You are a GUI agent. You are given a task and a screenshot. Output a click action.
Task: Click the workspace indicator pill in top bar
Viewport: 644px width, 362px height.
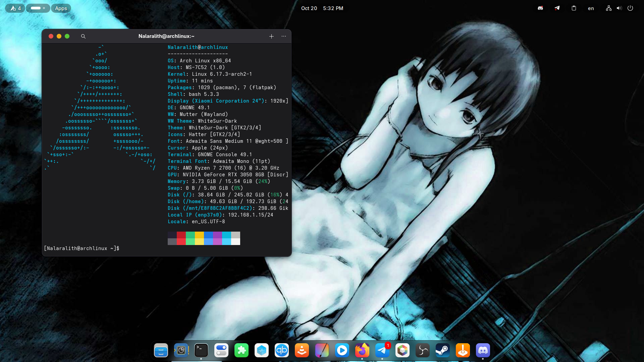(x=38, y=8)
